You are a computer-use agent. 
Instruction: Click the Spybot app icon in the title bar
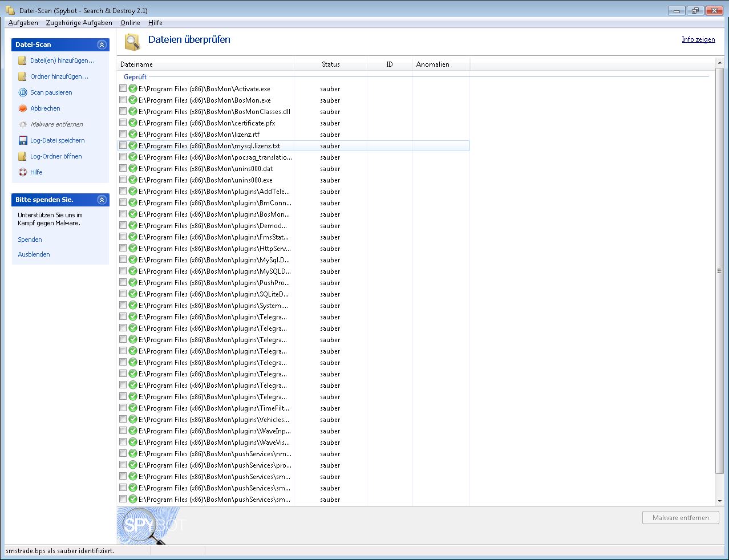click(10, 10)
